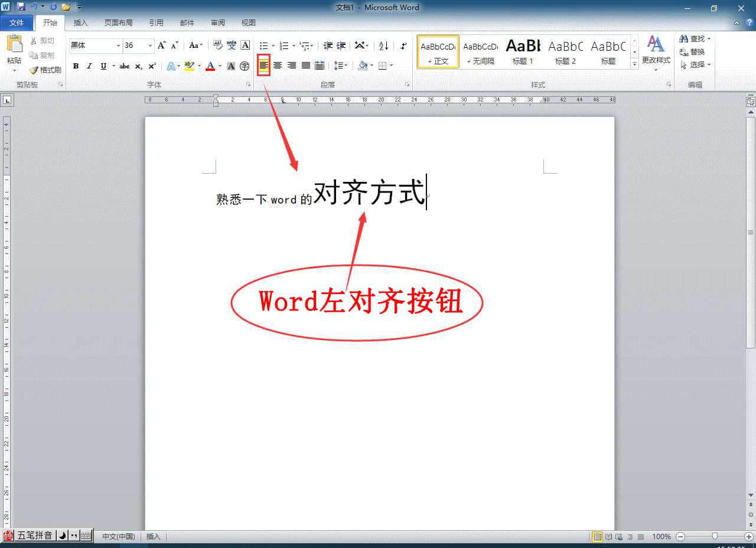Screen dimensions: 756x548
Task: Click the Shrink Font icon
Action: pyautogui.click(x=174, y=45)
